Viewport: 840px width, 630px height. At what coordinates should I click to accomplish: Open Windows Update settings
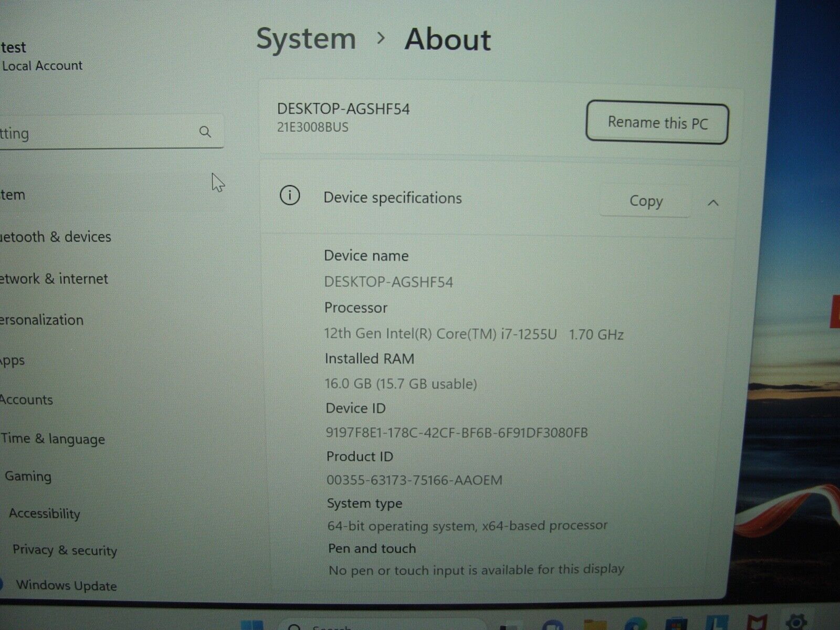tap(66, 585)
